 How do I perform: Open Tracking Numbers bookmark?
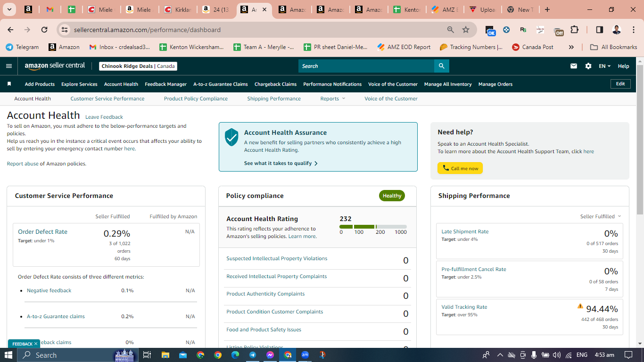pyautogui.click(x=471, y=47)
